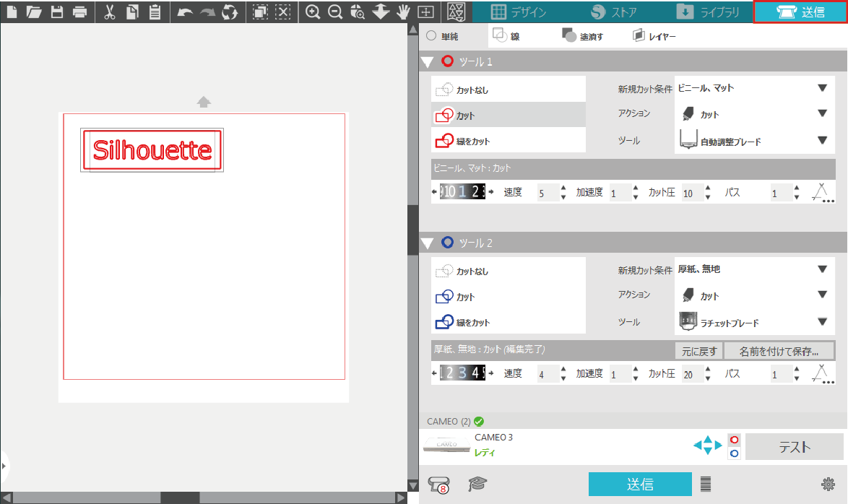This screenshot has width=848, height=504.
Task: Open settings gear icon at bottom right
Action: pos(828,484)
